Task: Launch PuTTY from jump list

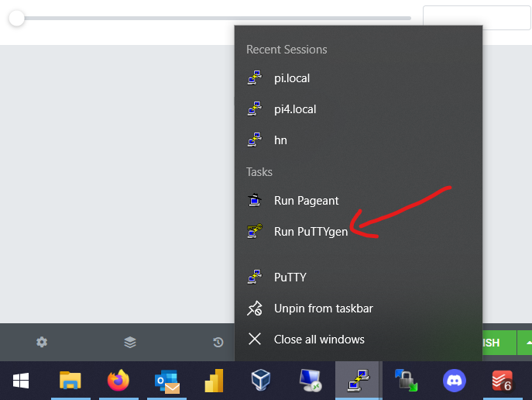Action: 359,278
